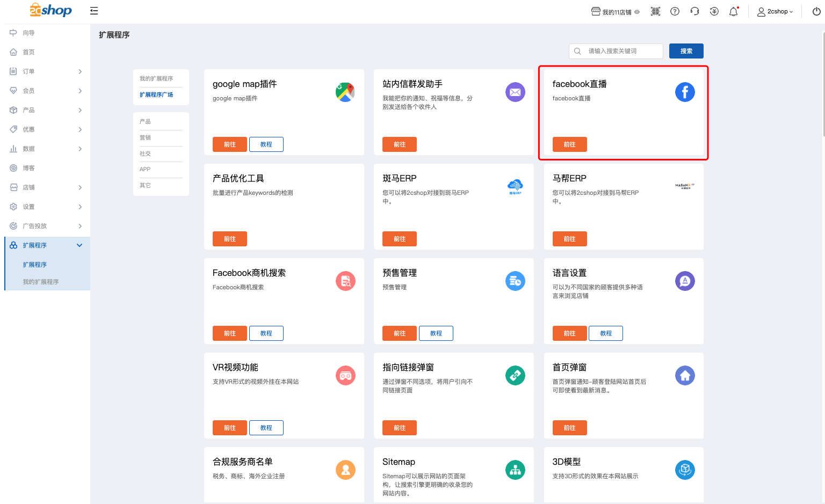Click the 搜索 button

coord(686,51)
